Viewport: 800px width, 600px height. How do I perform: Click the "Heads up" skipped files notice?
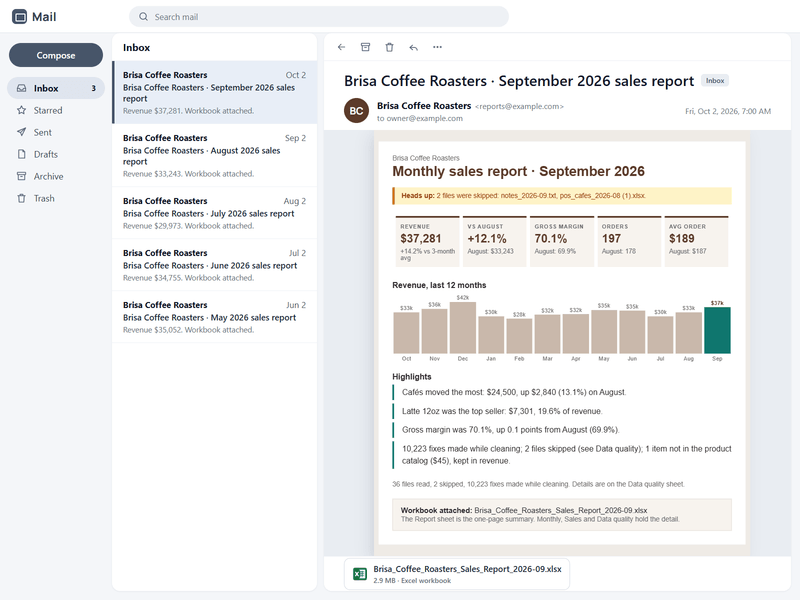click(562, 196)
